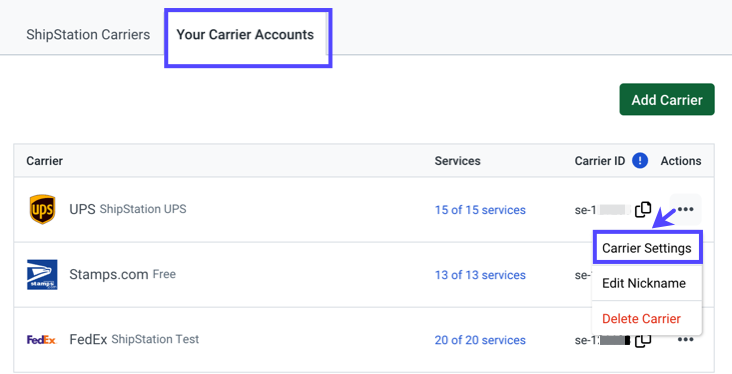732x374 pixels.
Task: Click the Carrier ID column header
Action: (x=600, y=161)
